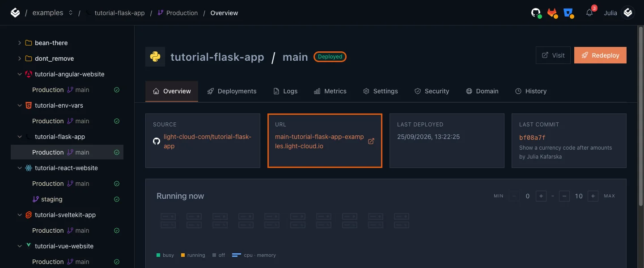644x268 pixels.
Task: Open the light-cloud-com/tutorial-flask-app source link
Action: (208, 141)
